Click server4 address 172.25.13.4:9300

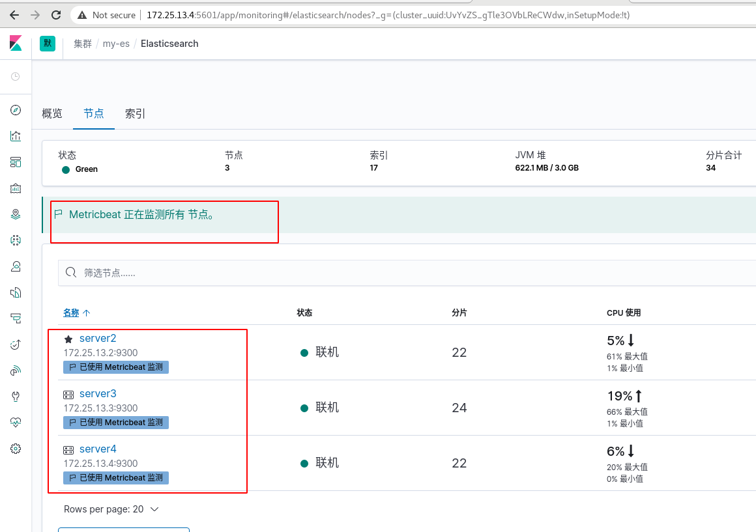pos(101,464)
